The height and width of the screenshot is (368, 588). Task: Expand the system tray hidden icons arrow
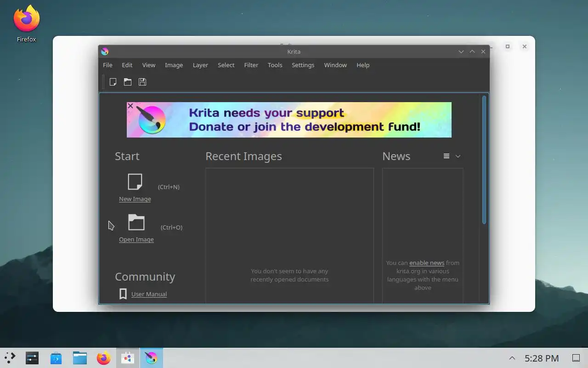click(512, 358)
